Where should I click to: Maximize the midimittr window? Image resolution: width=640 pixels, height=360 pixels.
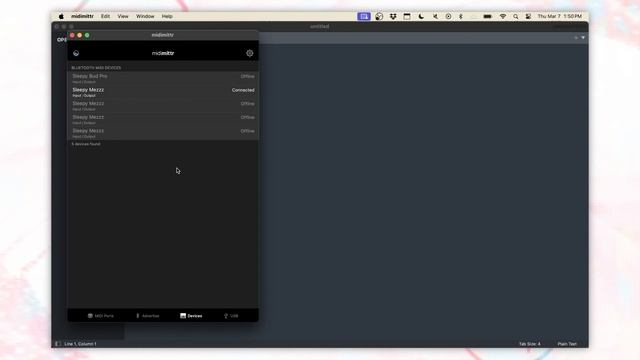pyautogui.click(x=87, y=35)
